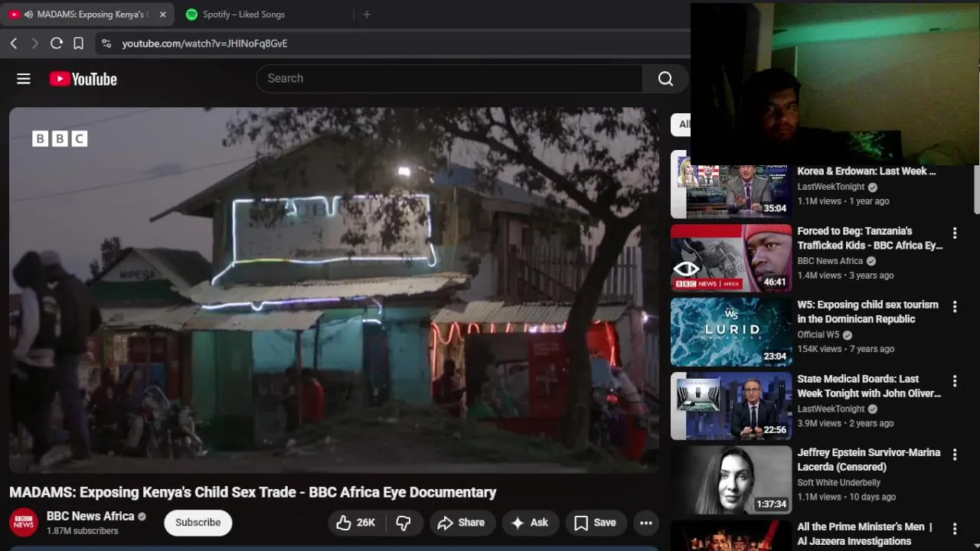Image resolution: width=980 pixels, height=551 pixels.
Task: Save the video to a playlist
Action: [x=595, y=523]
